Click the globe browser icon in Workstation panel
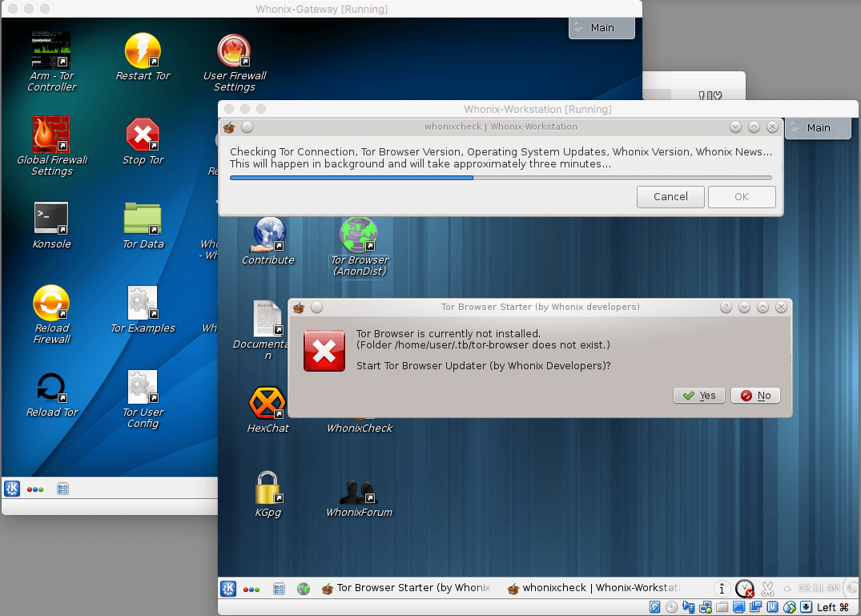 [304, 589]
